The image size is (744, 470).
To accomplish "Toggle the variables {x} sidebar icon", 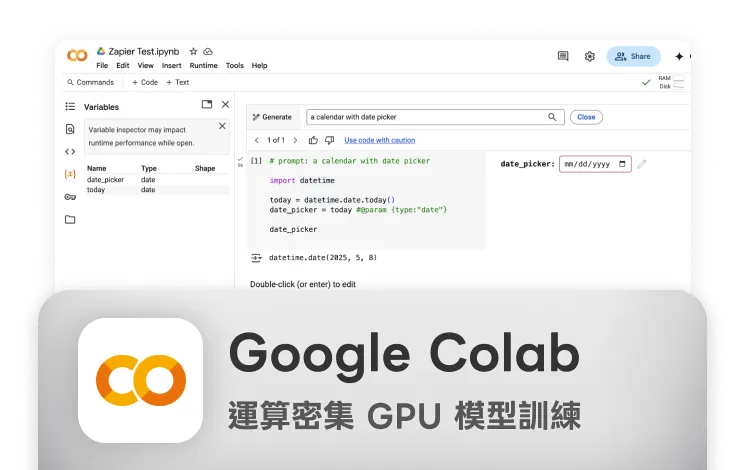I will pos(70,174).
